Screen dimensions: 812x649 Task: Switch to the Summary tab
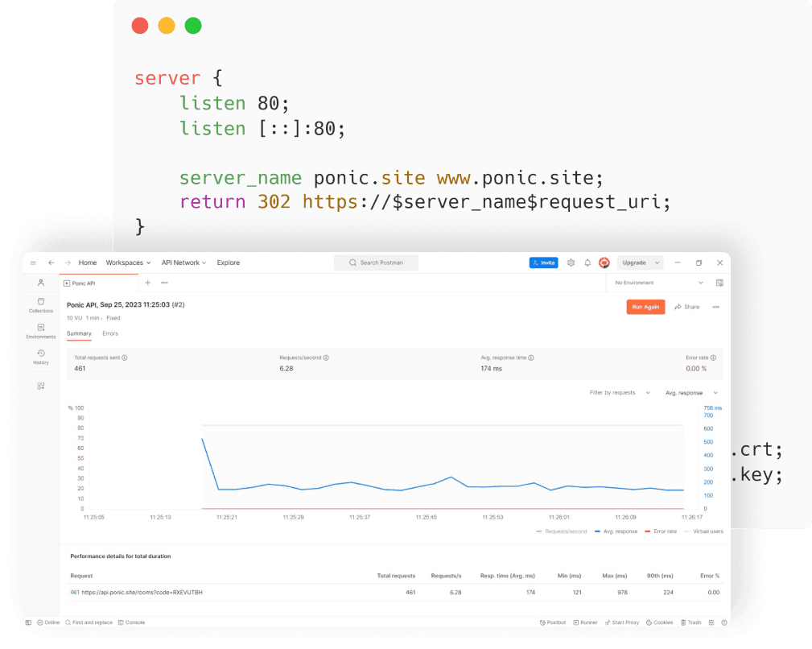79,333
